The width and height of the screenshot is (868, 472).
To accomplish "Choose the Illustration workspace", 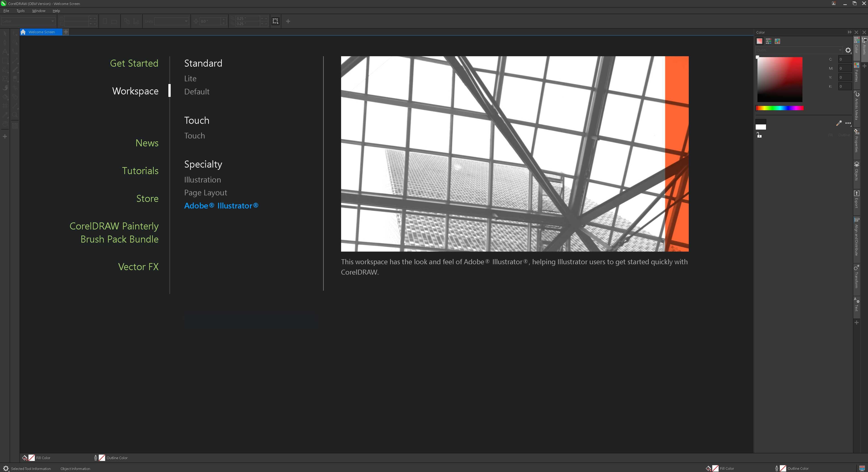I will 203,180.
